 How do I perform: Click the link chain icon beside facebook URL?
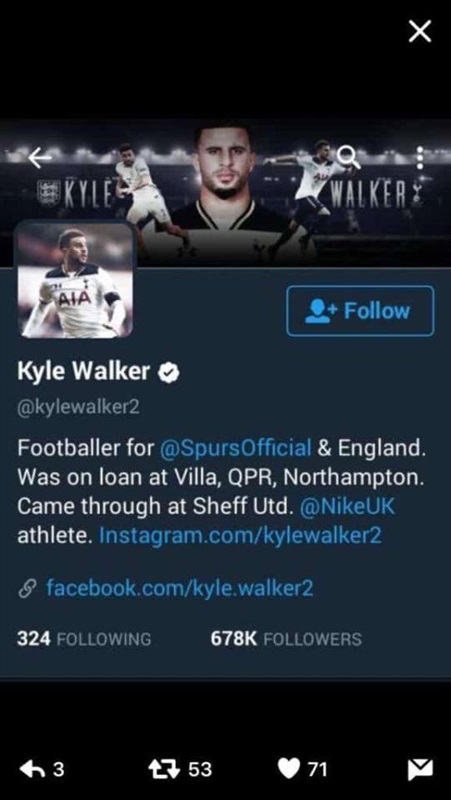[x=26, y=589]
